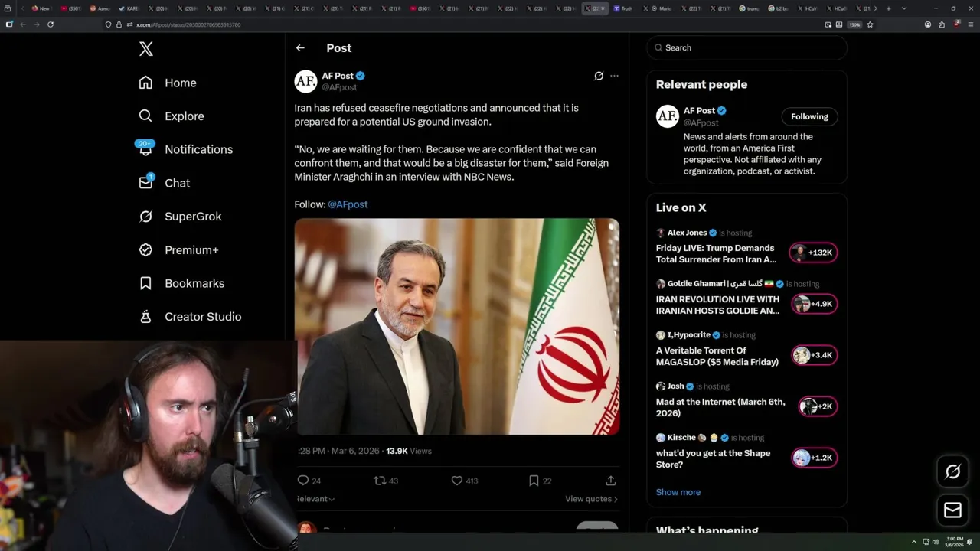Click Show more under Live on X
This screenshot has height=551, width=980.
(x=678, y=492)
